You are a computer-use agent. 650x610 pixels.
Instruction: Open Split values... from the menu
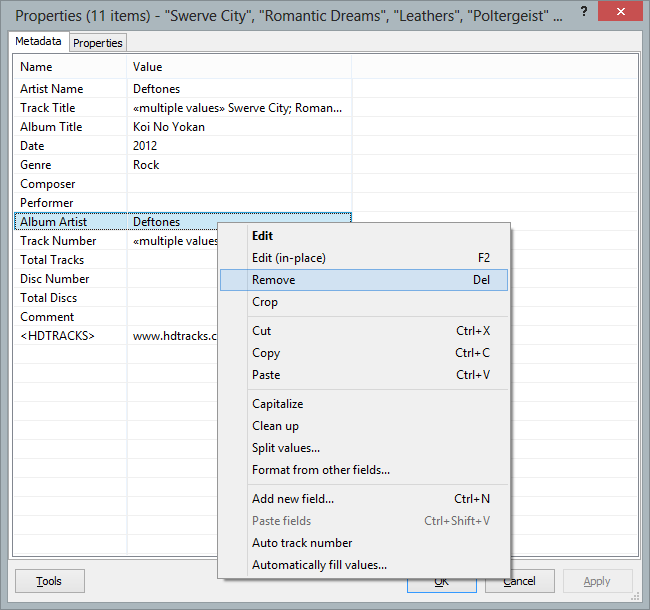click(364, 448)
